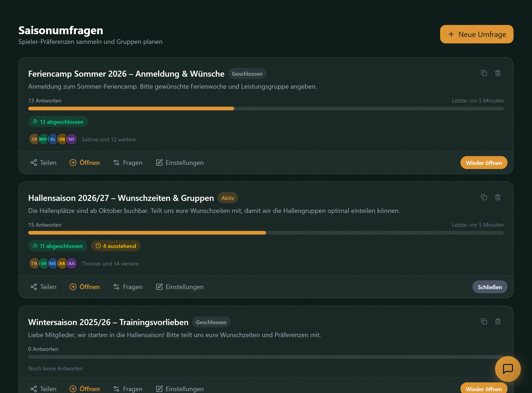Click the DK avatar in Feriencamp respondents
This screenshot has height=393, width=532.
(x=62, y=139)
